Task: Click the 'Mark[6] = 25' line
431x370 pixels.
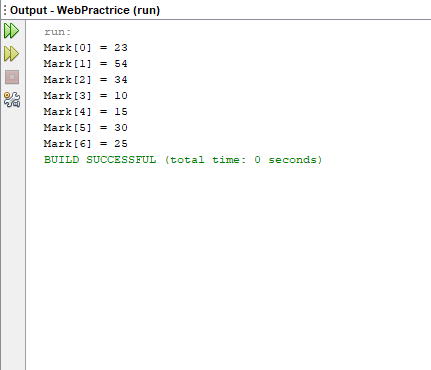Action: coord(86,144)
